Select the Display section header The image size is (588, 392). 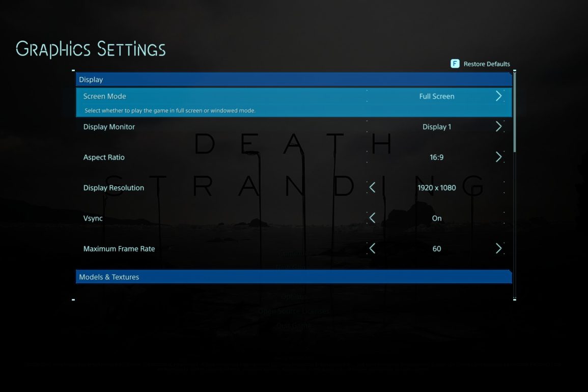pyautogui.click(x=294, y=79)
